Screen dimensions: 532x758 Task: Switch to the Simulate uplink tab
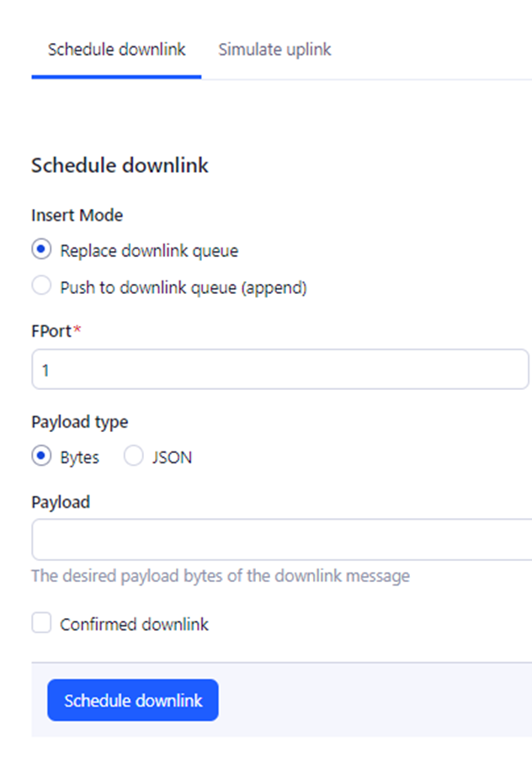[274, 50]
